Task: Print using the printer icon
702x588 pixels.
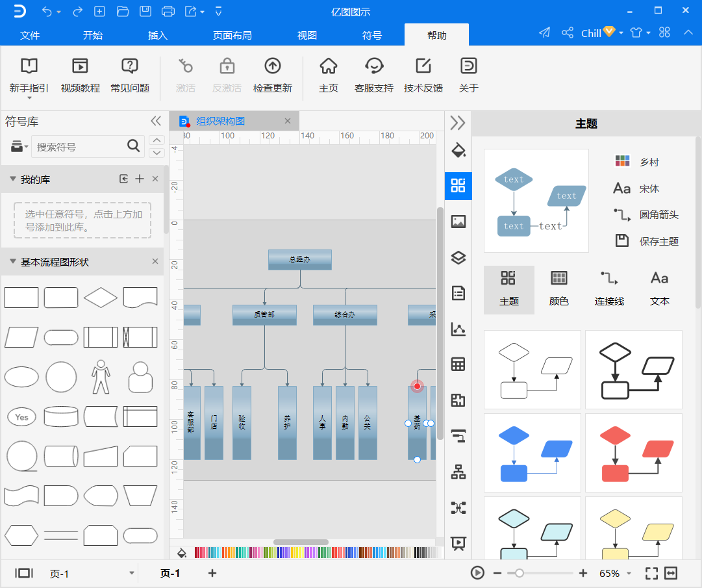Action: 168,12
